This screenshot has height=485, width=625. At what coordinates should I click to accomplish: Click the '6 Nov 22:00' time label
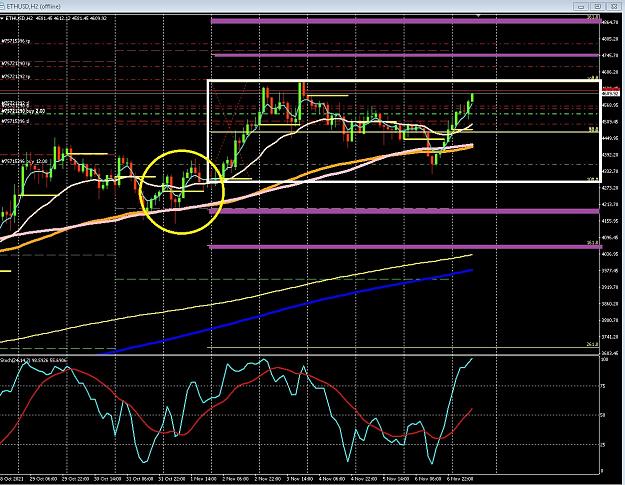460,479
